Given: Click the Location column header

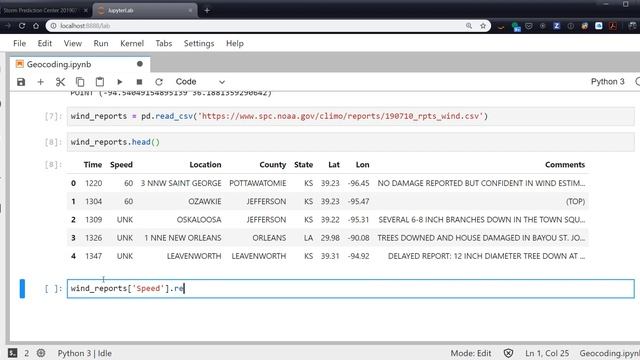Looking at the screenshot, I should coord(205,164).
